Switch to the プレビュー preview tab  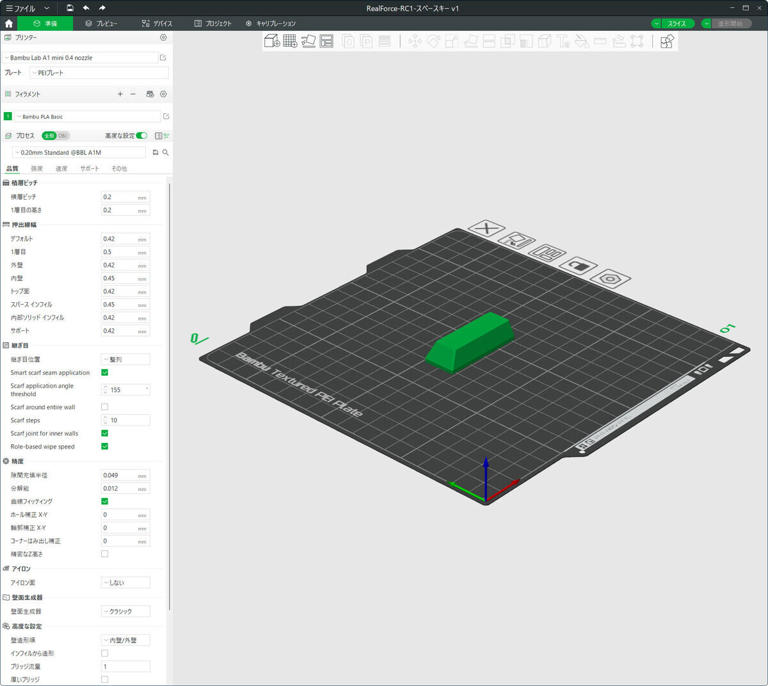coord(101,23)
